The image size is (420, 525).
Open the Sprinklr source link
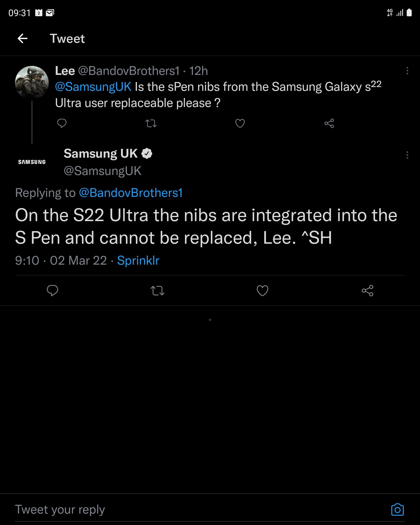[x=138, y=261]
